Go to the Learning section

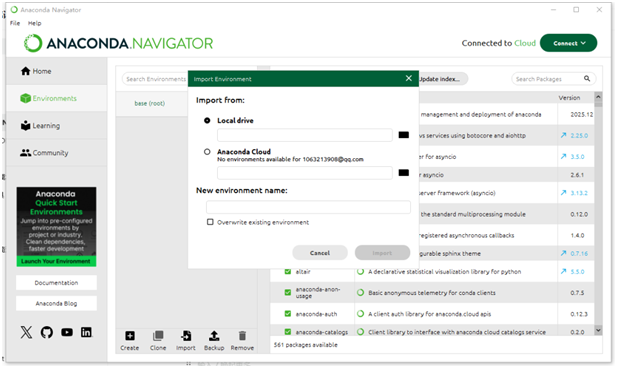[x=40, y=126]
